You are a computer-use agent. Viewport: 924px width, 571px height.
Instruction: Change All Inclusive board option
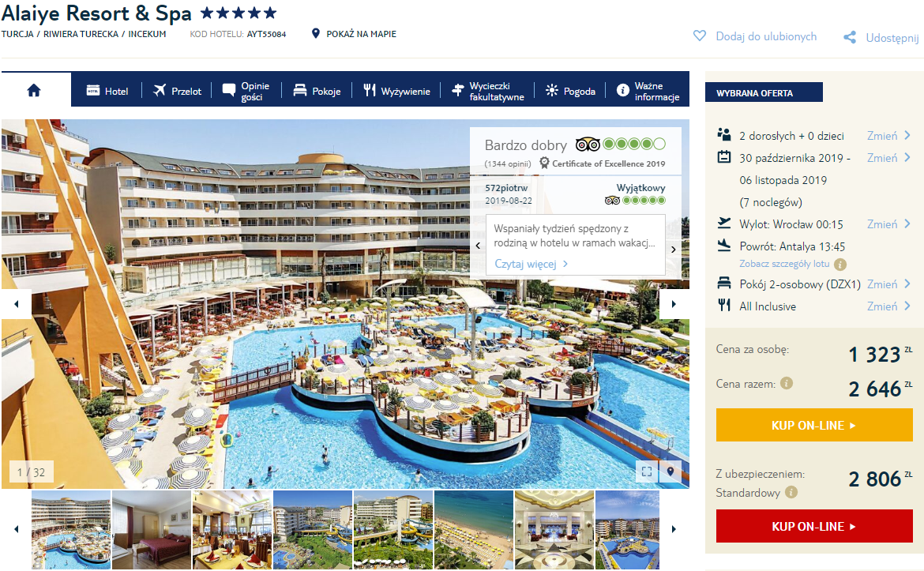tap(888, 306)
